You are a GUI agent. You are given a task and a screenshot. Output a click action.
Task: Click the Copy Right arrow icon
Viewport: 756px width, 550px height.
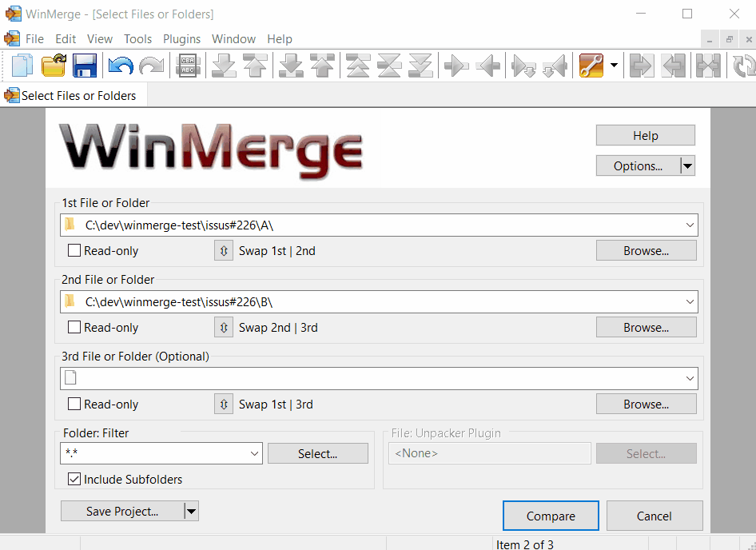coord(456,65)
